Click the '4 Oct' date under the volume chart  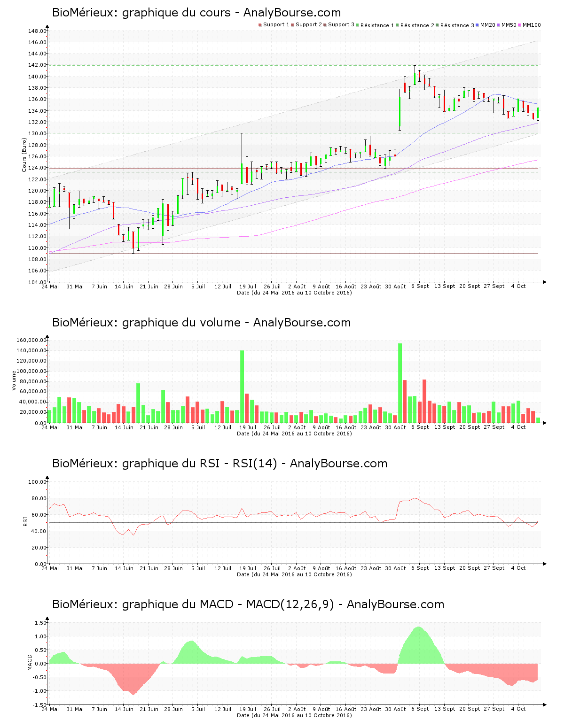(518, 427)
